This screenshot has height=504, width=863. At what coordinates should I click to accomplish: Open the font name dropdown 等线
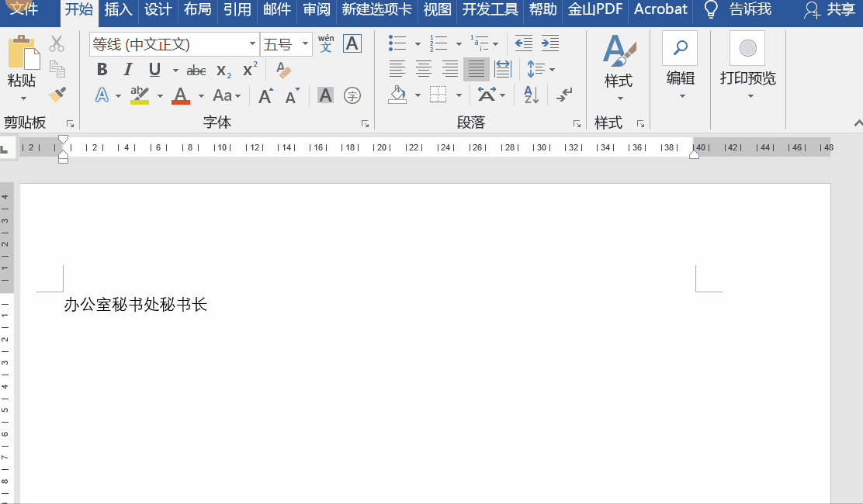[252, 44]
